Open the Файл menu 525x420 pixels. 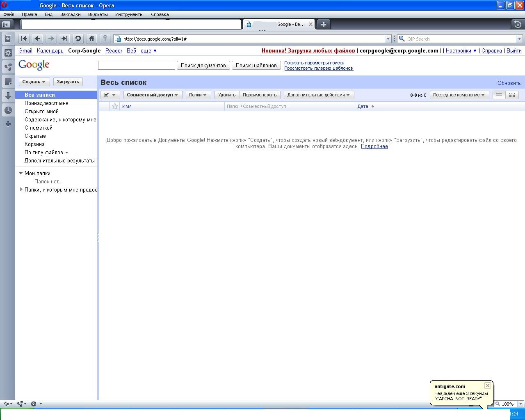[9, 14]
